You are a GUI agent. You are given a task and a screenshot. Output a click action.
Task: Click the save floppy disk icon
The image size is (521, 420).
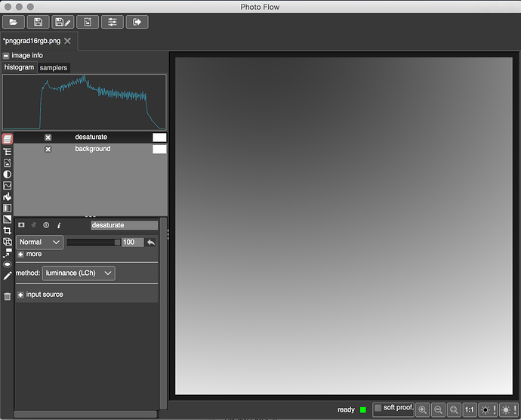(x=39, y=22)
